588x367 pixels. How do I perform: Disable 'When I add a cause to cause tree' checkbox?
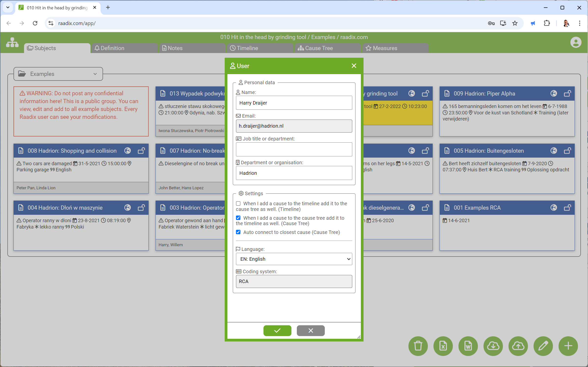point(238,218)
